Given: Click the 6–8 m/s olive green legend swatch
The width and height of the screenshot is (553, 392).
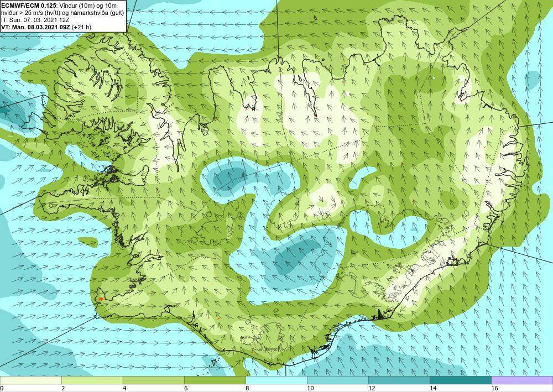Looking at the screenshot, I should tap(215, 380).
